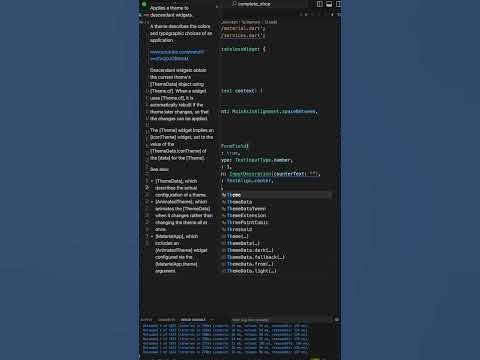The image size is (480, 360).
Task: Pick the 'Threshold' suggestion
Action: 277,229
